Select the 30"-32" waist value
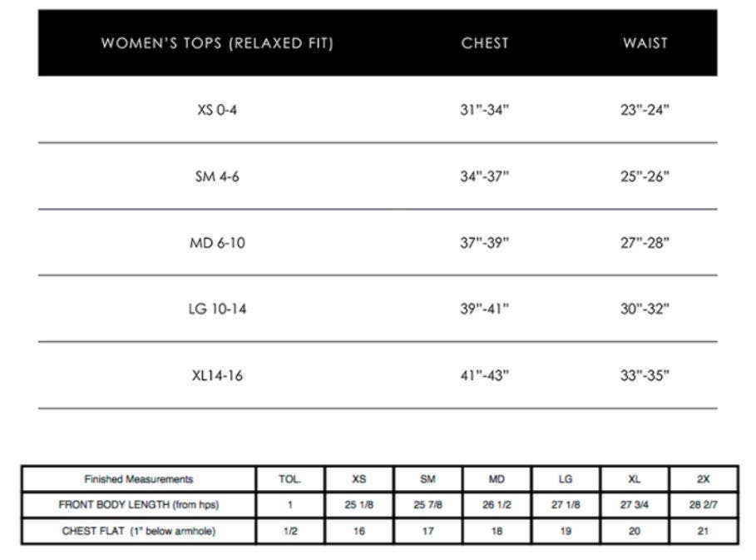The width and height of the screenshot is (756, 560). (645, 309)
